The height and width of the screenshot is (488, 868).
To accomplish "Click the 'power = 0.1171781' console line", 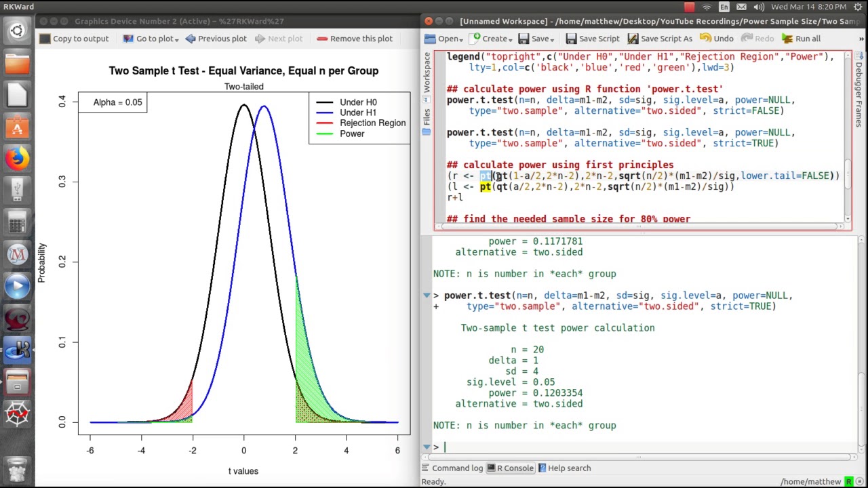I will pyautogui.click(x=535, y=241).
